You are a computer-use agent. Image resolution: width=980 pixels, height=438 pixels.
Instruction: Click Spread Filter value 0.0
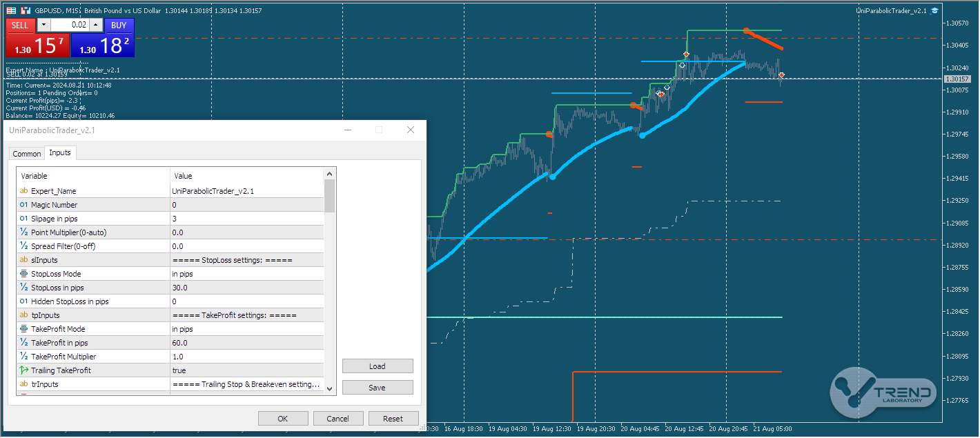coord(247,246)
